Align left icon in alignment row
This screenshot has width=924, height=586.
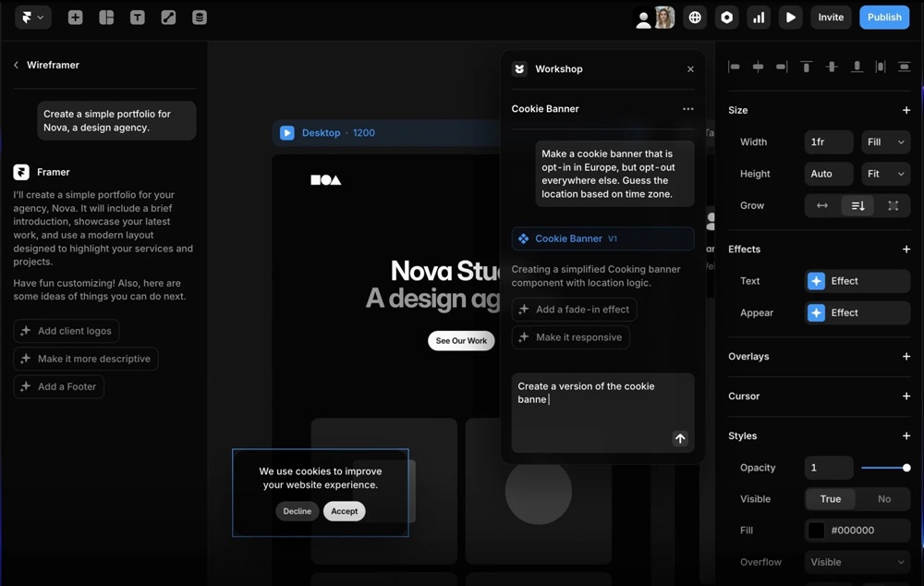coord(735,67)
